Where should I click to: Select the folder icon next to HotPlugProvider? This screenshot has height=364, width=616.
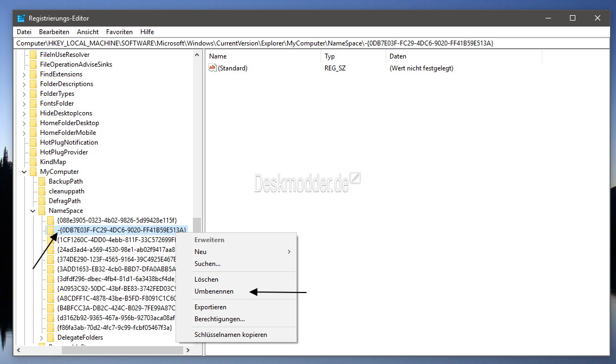tap(34, 152)
